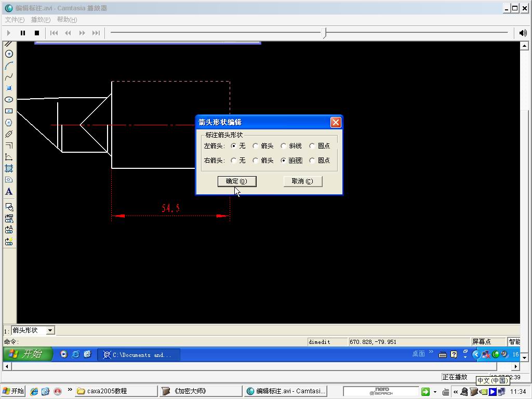Select the polygon tool icon
532x399 pixels.
(9, 123)
